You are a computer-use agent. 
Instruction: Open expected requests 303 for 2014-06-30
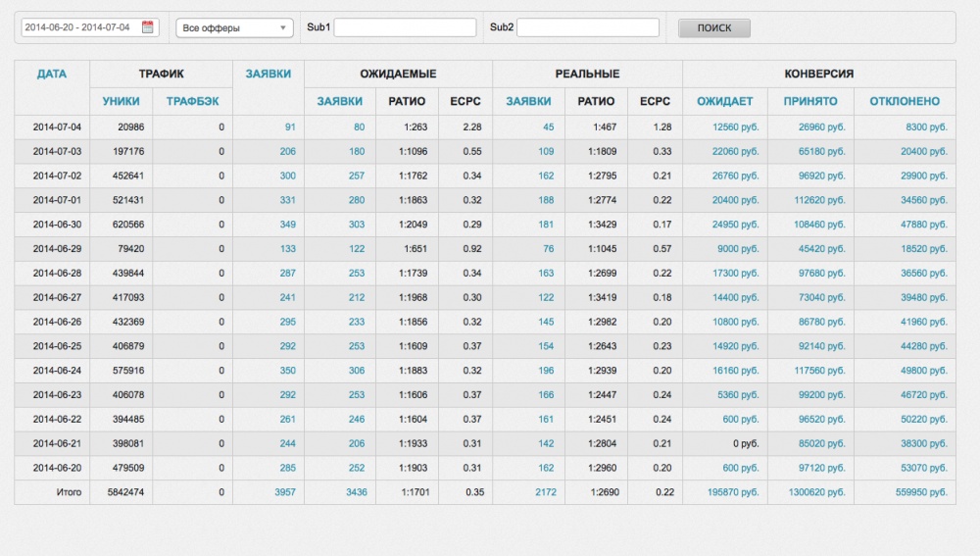357,225
